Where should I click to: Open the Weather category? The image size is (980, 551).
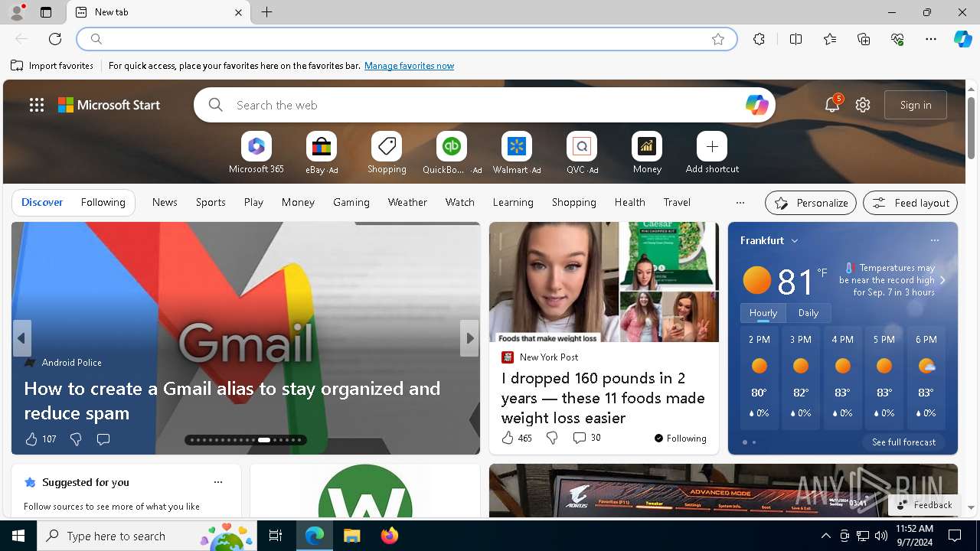coord(407,203)
